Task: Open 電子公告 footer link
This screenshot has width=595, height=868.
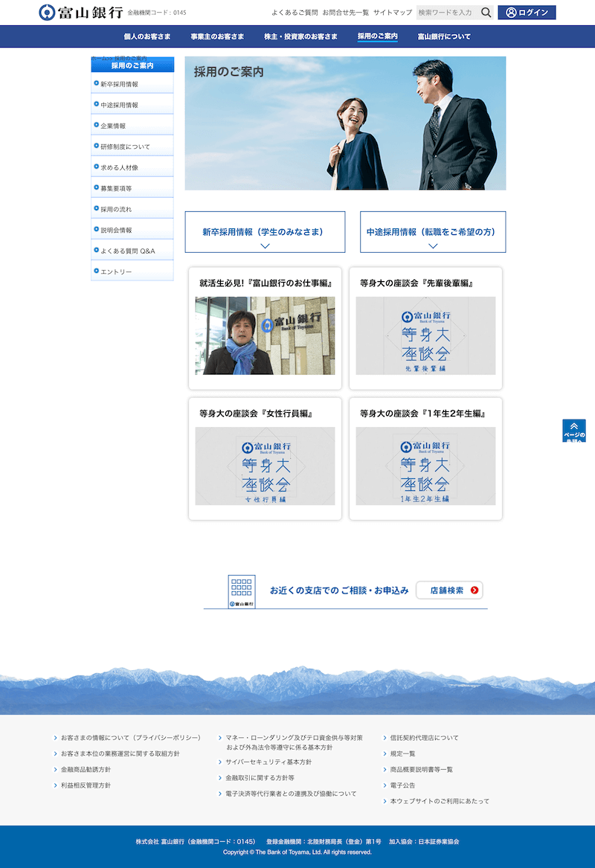Action: point(402,785)
